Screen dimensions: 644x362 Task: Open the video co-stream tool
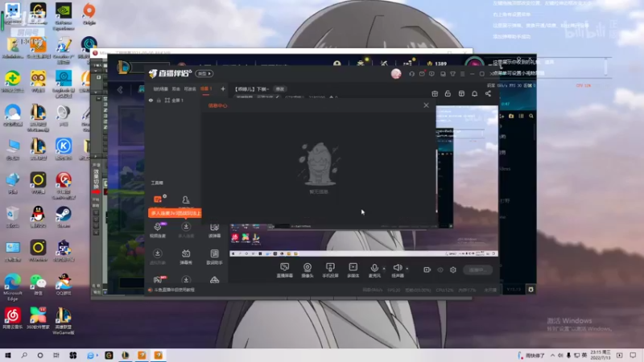click(158, 230)
